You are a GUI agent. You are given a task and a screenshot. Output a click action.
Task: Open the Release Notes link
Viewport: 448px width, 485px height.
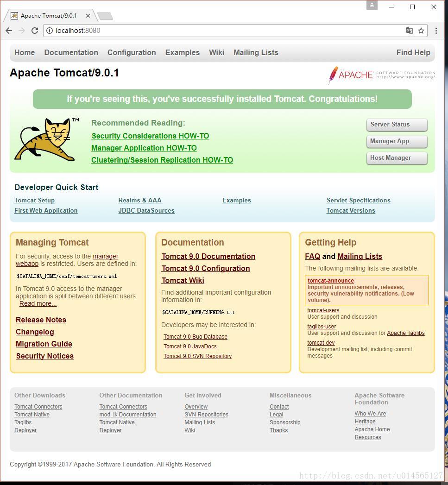point(41,320)
